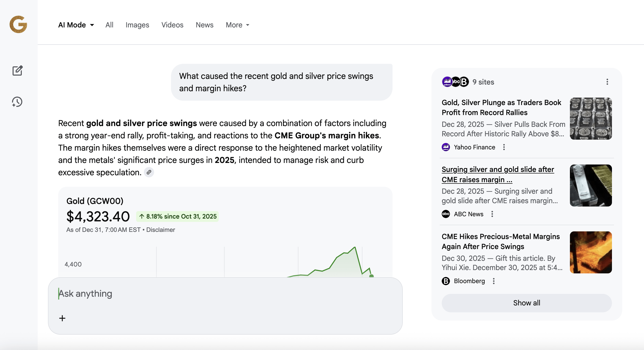
Task: Open options dots next to Bloomberg
Action: pyautogui.click(x=494, y=281)
